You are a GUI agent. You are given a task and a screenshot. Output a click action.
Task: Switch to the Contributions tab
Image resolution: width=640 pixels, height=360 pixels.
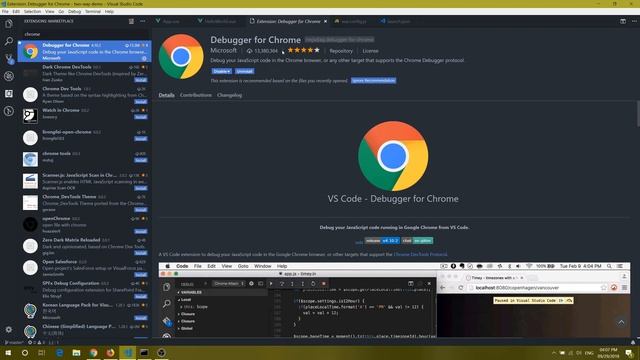pos(196,95)
